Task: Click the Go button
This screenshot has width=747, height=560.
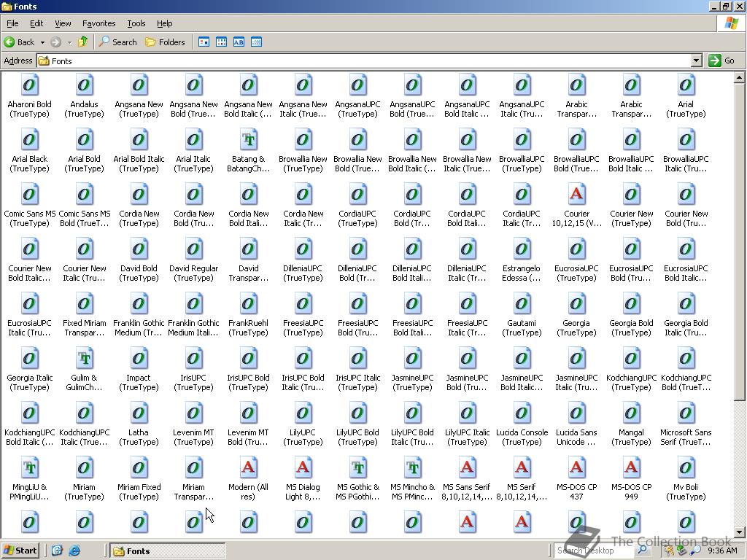Action: coord(721,61)
